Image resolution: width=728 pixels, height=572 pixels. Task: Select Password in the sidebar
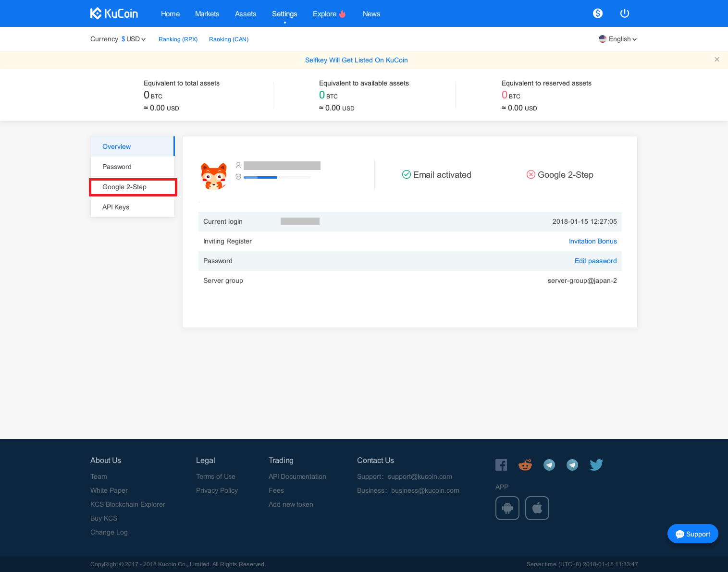click(x=133, y=167)
